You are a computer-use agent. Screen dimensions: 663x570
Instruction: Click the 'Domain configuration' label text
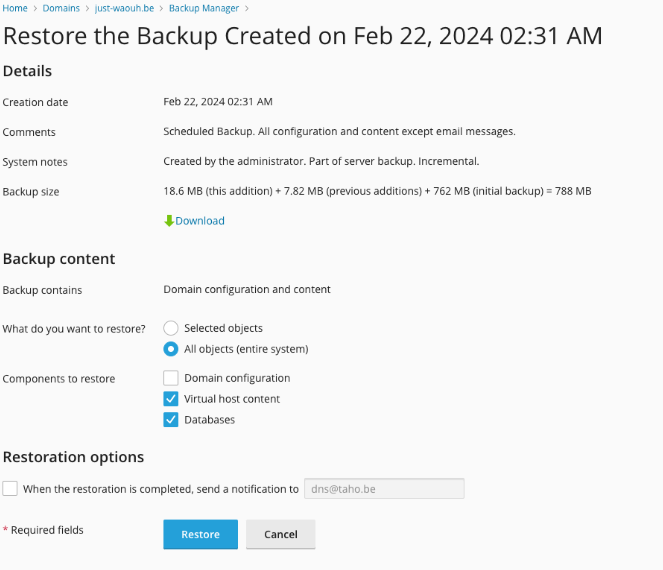[x=237, y=378]
